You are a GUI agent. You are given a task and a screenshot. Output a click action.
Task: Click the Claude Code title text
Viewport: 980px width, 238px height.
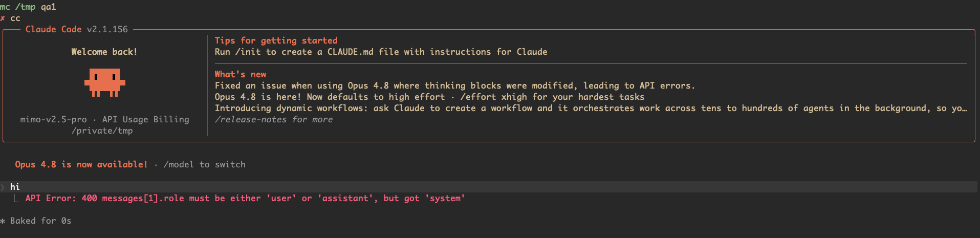pos(54,29)
